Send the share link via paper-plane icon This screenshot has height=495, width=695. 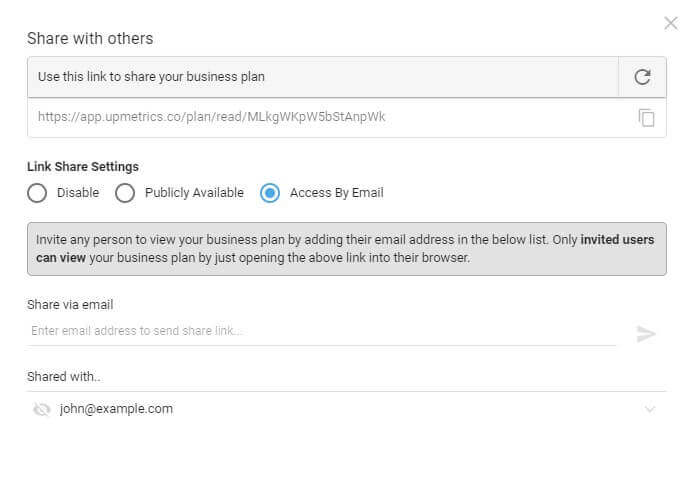click(646, 334)
